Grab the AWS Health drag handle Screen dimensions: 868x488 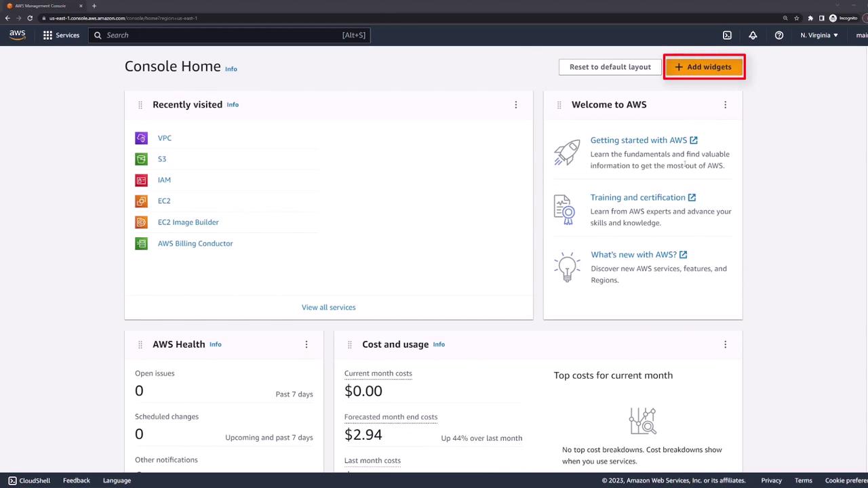(140, 345)
